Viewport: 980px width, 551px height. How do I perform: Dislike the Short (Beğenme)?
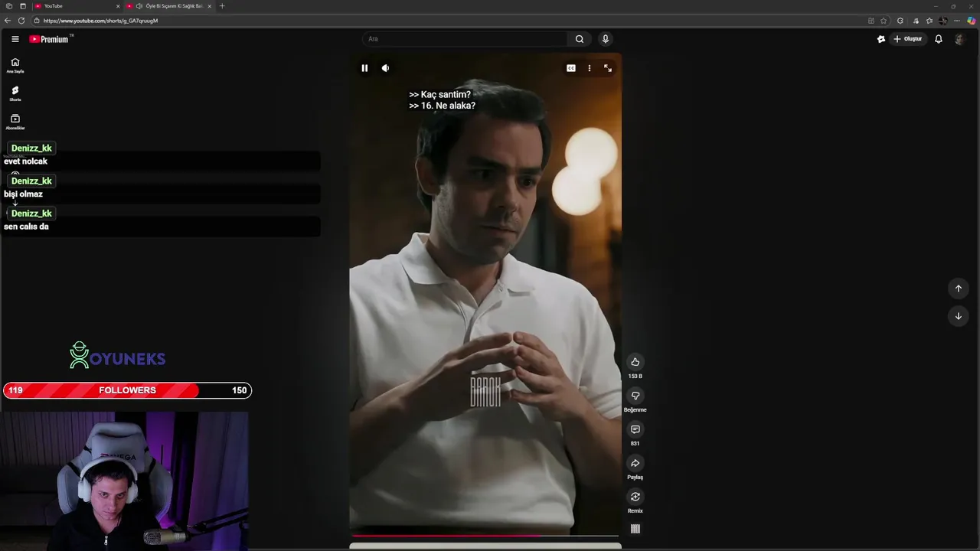pos(635,396)
